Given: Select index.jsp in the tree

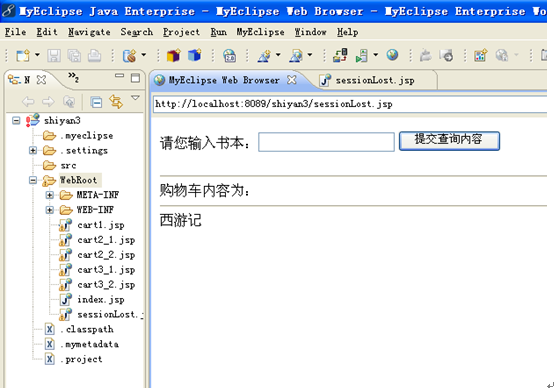Looking at the screenshot, I should [101, 300].
